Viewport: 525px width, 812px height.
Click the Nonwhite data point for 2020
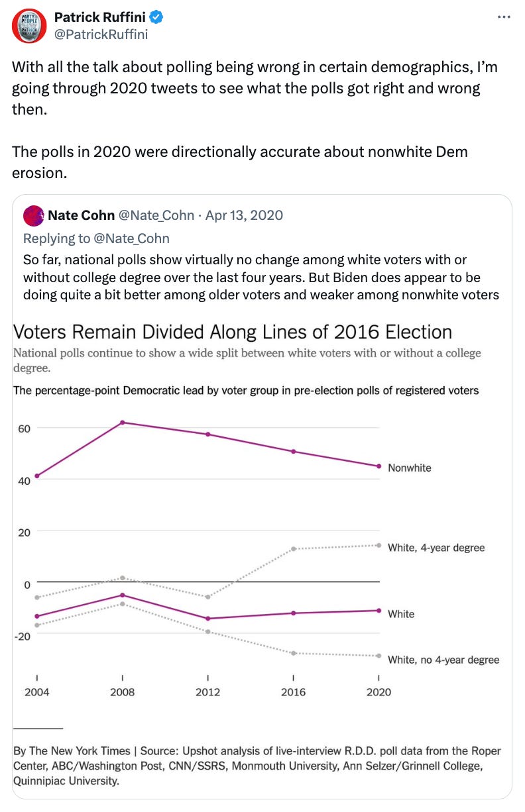tap(378, 465)
